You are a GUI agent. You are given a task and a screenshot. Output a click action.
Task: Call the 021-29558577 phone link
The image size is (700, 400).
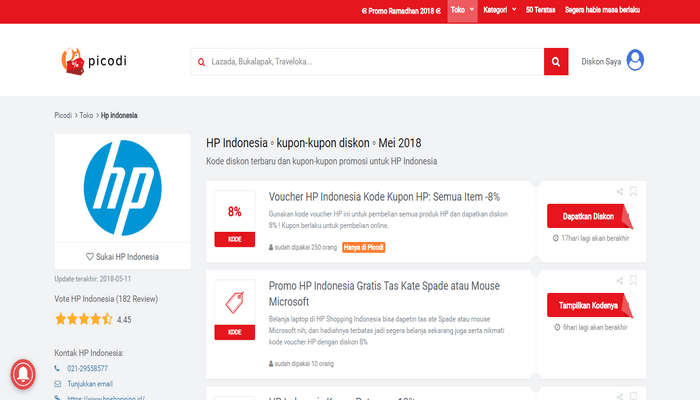88,368
